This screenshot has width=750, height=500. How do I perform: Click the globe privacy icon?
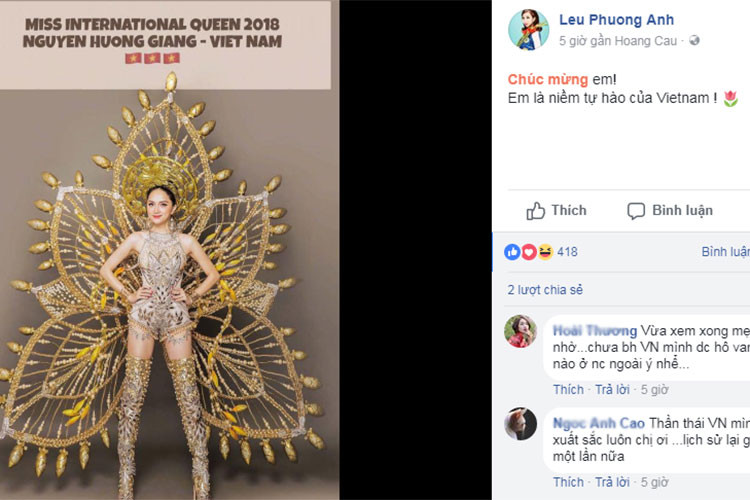(x=695, y=41)
